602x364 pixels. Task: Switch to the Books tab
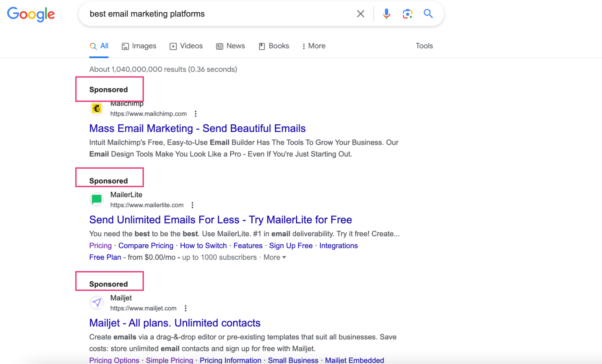274,46
